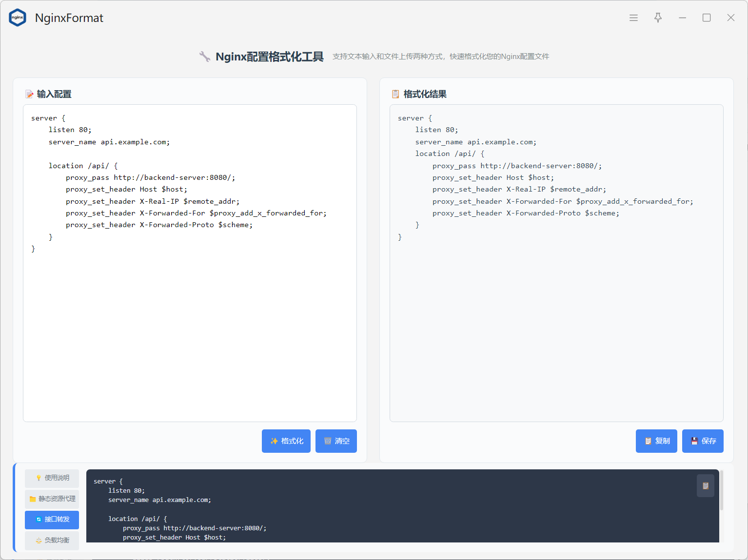The image size is (748, 560).
Task: Click inside the formatted result area
Action: pyautogui.click(x=556, y=263)
